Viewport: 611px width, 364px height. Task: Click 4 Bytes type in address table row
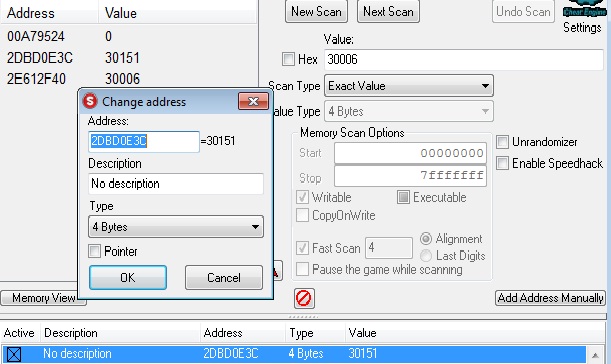(x=306, y=354)
